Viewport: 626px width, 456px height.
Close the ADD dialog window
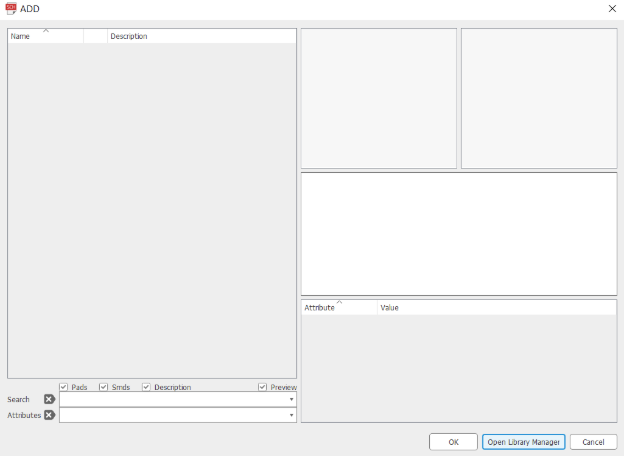pos(612,8)
